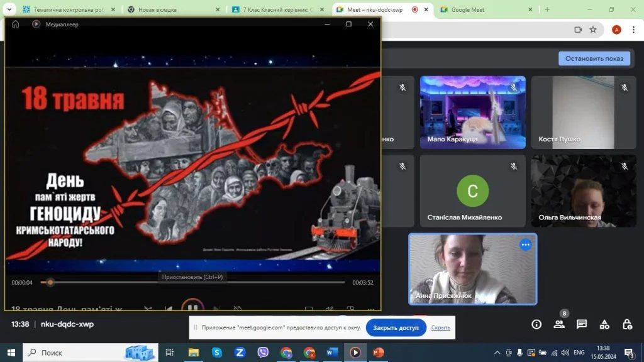
Task: Close the 'Google Meet' tab
Action: tap(530, 9)
